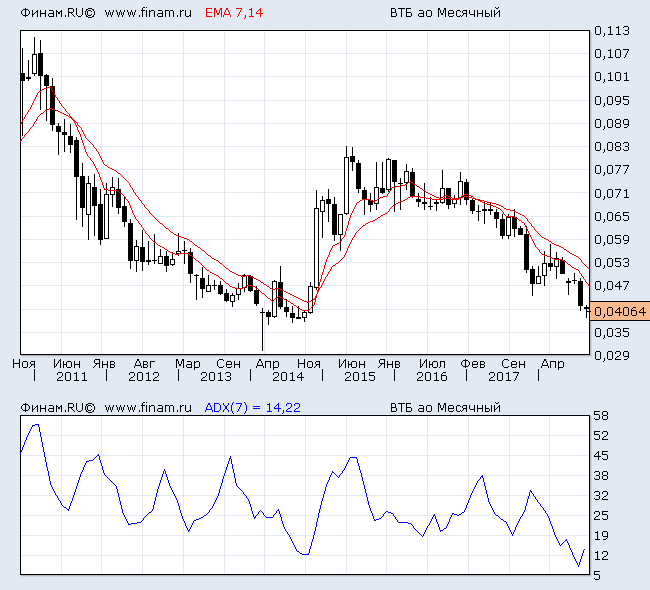Click the current price label 0,04064
The height and width of the screenshot is (590, 650).
click(x=619, y=311)
